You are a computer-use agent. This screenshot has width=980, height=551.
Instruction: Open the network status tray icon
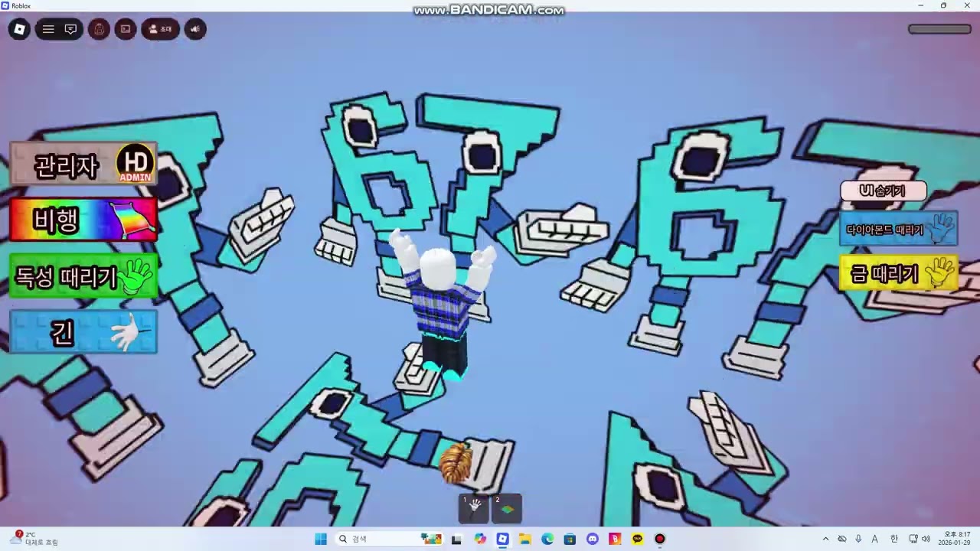(x=913, y=539)
